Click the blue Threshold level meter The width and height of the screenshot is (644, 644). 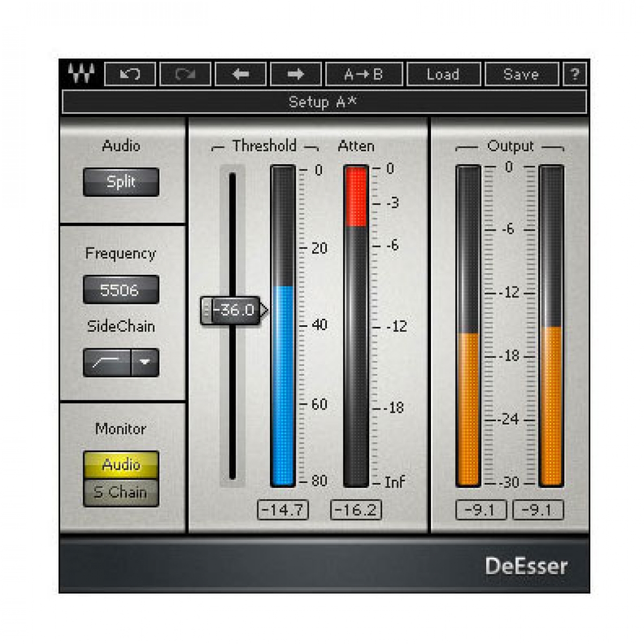[283, 326]
